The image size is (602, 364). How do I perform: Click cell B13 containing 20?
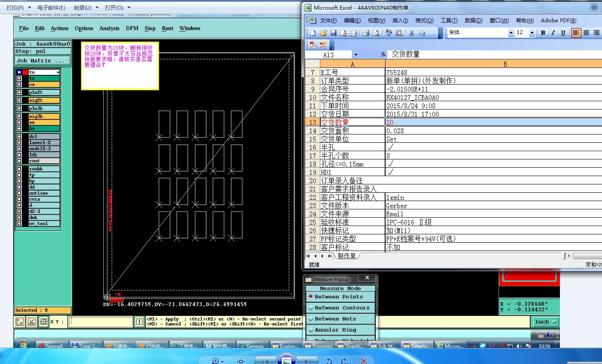(x=494, y=122)
